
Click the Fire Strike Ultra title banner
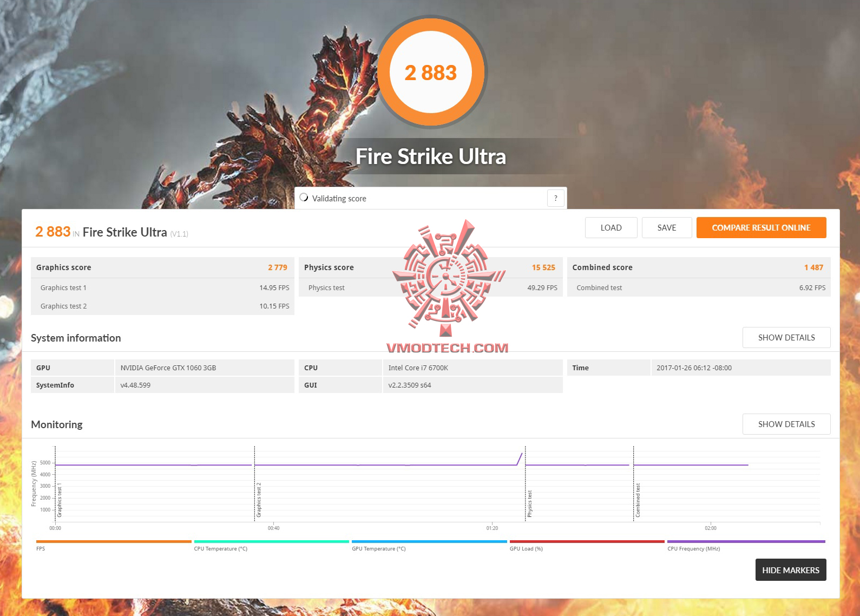(x=431, y=156)
